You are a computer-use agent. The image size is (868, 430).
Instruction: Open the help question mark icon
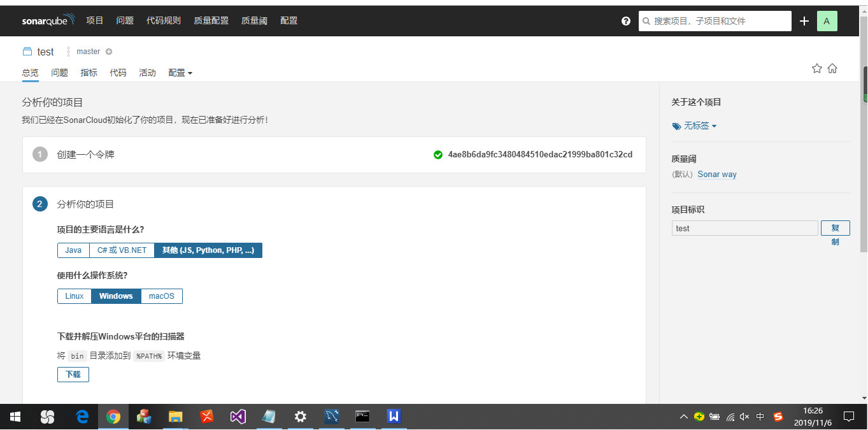[626, 21]
